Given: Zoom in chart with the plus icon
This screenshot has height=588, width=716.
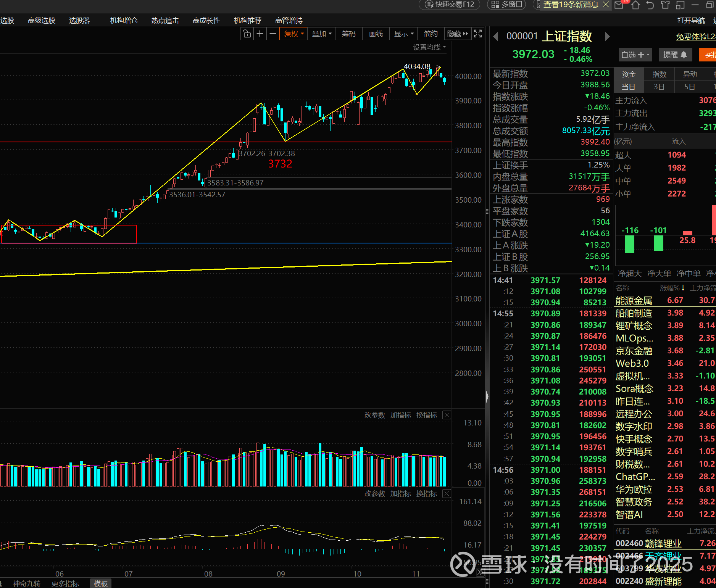Looking at the screenshot, I should point(260,34).
